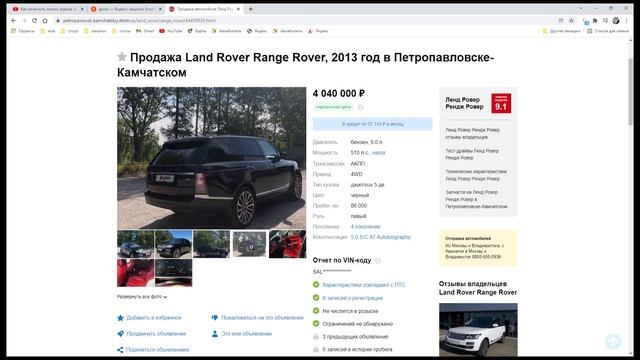Click the gray favorite star beside listing title
640x360 pixels.
(x=122, y=57)
